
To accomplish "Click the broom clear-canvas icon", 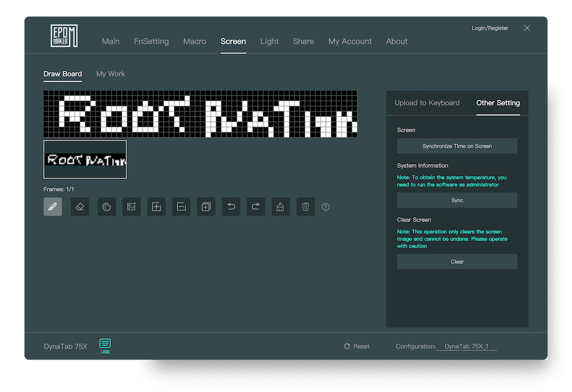I will [280, 207].
